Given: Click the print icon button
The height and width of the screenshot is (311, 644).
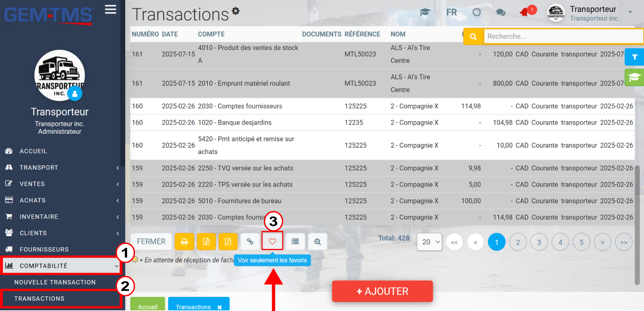Looking at the screenshot, I should (x=184, y=242).
